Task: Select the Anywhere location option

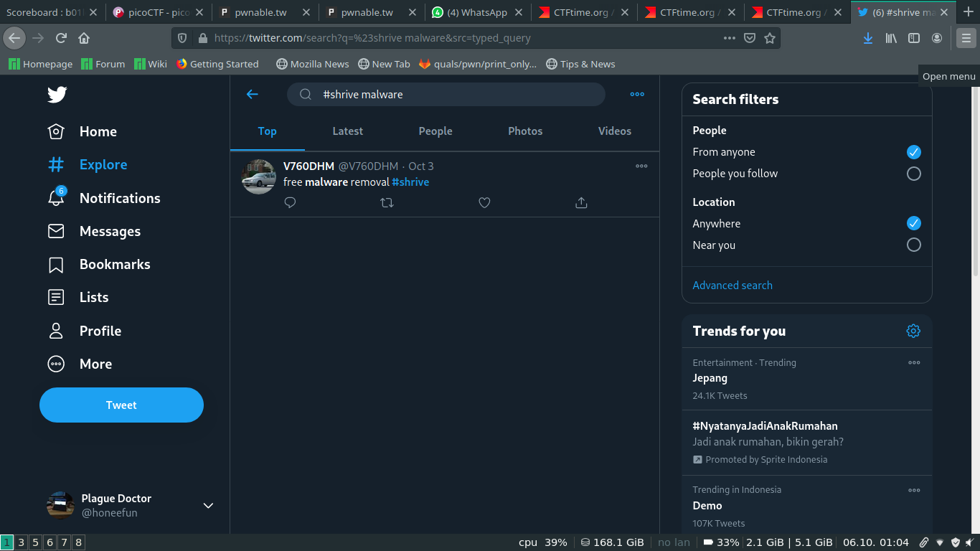Action: (913, 223)
